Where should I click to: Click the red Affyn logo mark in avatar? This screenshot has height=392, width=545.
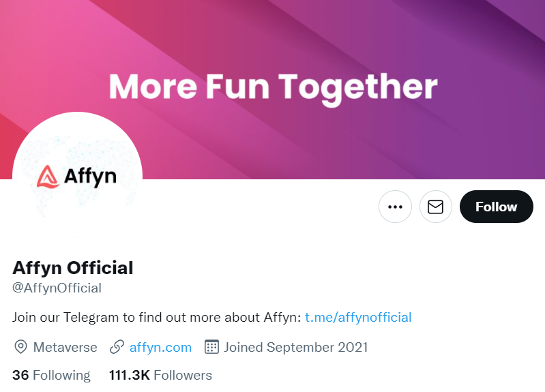(x=48, y=177)
